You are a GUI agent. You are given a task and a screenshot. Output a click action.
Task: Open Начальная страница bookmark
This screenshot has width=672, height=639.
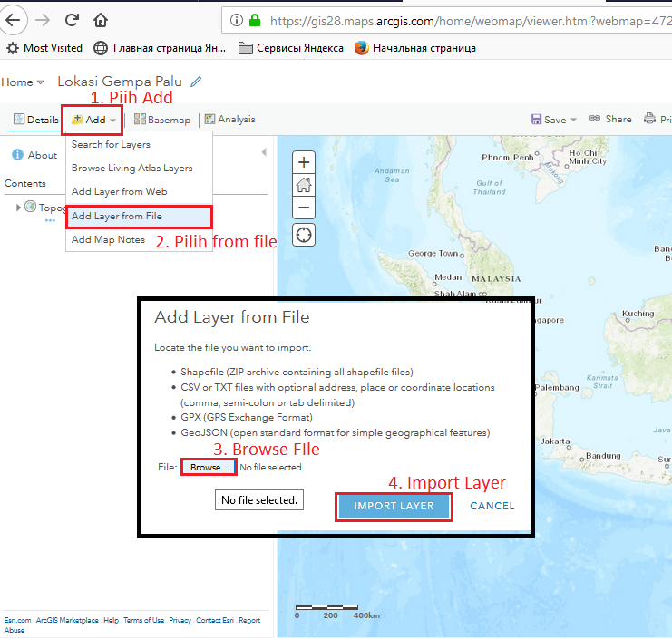tap(415, 48)
